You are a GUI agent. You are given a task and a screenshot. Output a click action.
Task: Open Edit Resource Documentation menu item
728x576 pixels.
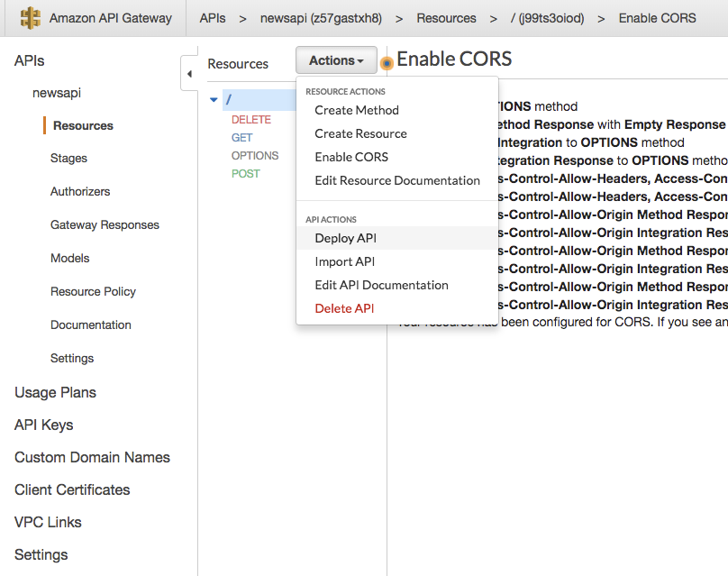(397, 180)
